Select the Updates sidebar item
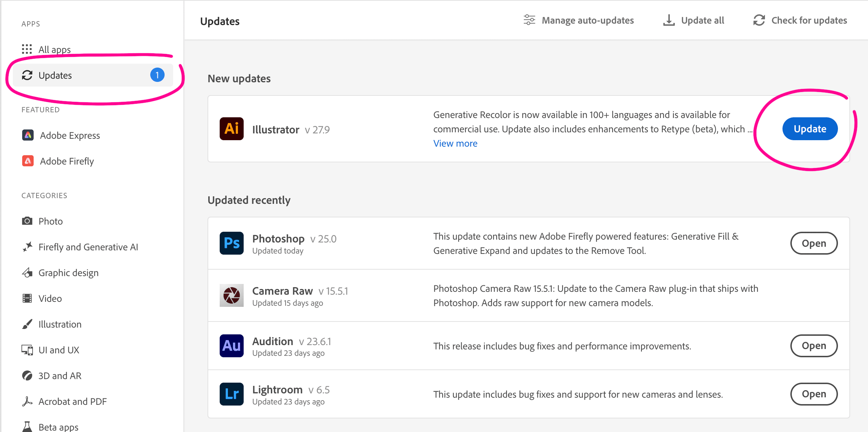The width and height of the screenshot is (868, 432). pos(55,75)
